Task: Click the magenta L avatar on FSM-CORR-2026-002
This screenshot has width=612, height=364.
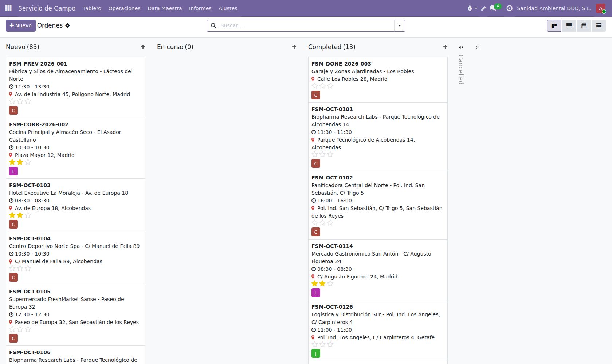Action: click(13, 171)
